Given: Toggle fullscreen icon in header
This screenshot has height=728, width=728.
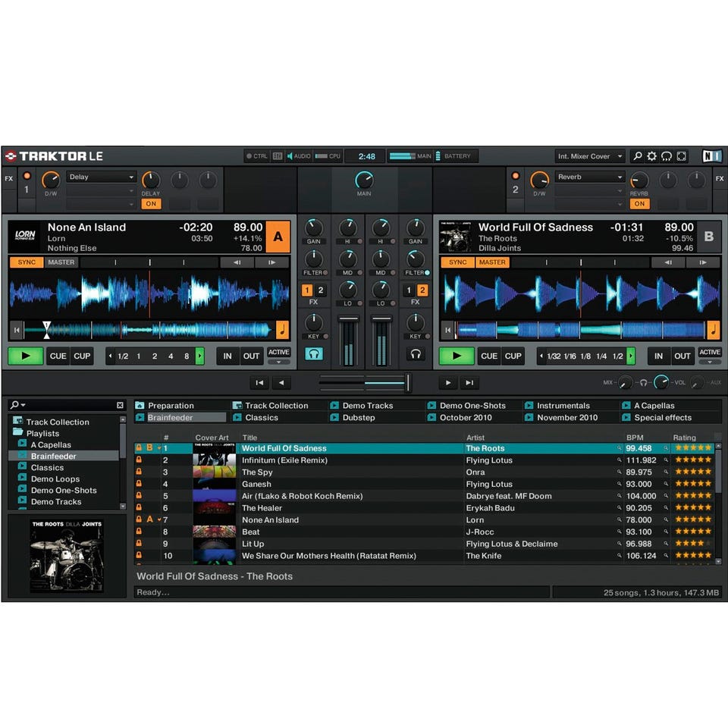Looking at the screenshot, I should click(681, 156).
